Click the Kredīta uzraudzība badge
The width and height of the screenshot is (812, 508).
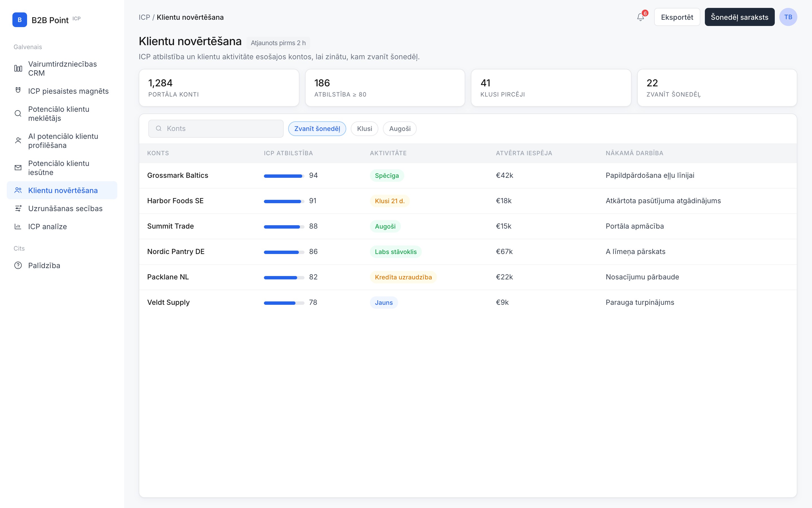pos(403,277)
